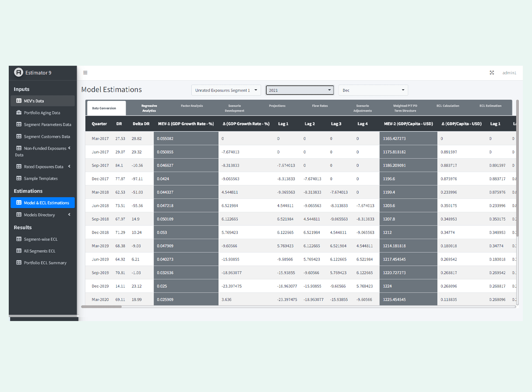Click the Model & ECL Estimations icon
Image resolution: width=532 pixels, height=392 pixels.
[18, 202]
